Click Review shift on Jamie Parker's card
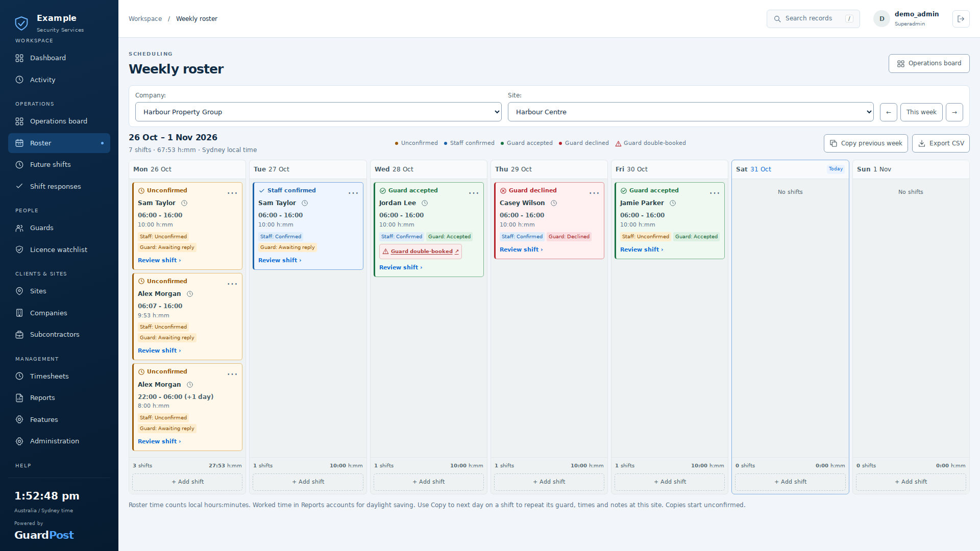This screenshot has width=980, height=551. 642,249
